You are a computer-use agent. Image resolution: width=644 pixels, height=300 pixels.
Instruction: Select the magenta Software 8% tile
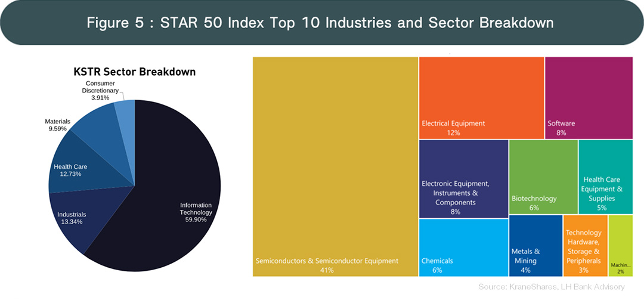(588, 97)
